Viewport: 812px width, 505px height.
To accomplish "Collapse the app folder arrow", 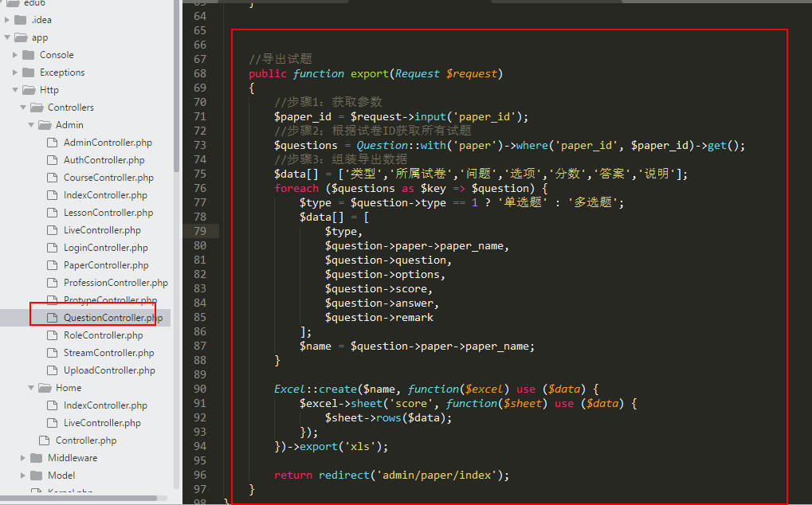I will [x=7, y=37].
